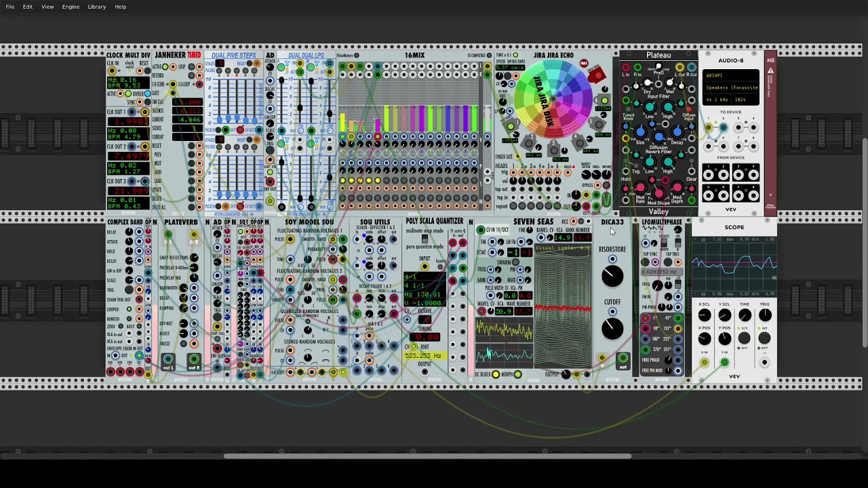Open the Speakers (Focusrite device selector on Audio-8
The image size is (868, 488).
pyautogui.click(x=731, y=87)
